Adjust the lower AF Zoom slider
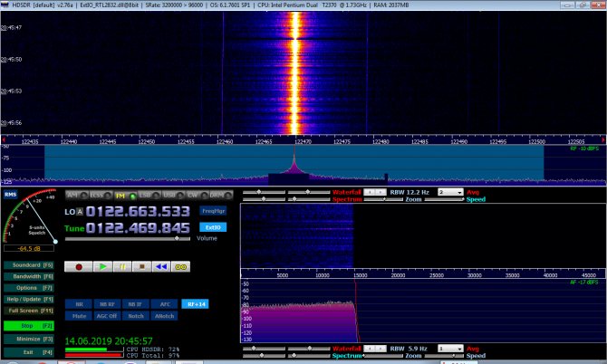 point(383,356)
